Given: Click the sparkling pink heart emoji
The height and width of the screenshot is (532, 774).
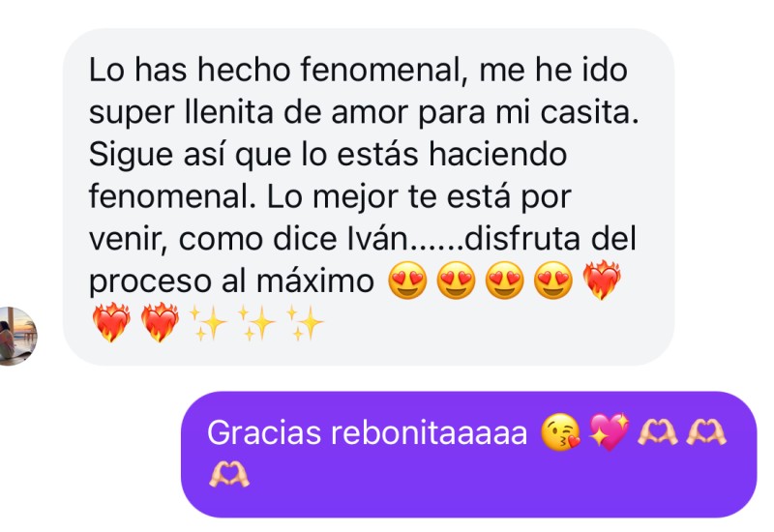Looking at the screenshot, I should (x=610, y=431).
